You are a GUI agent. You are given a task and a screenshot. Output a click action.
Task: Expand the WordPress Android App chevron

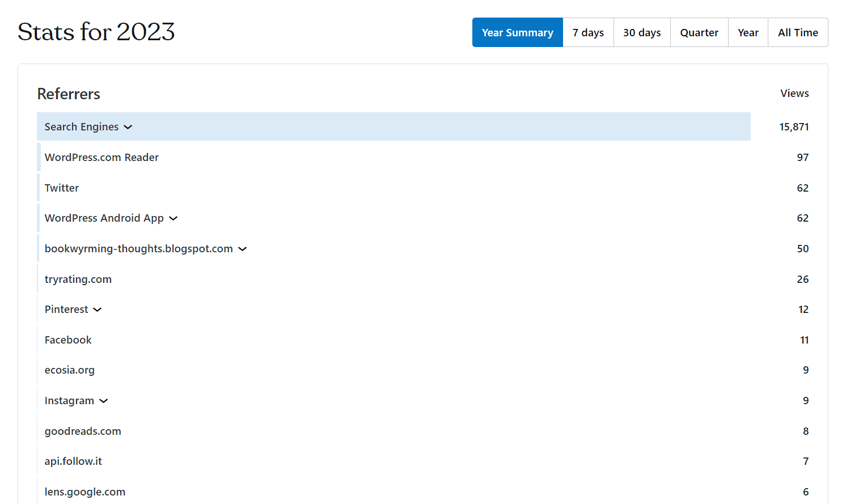pyautogui.click(x=174, y=218)
